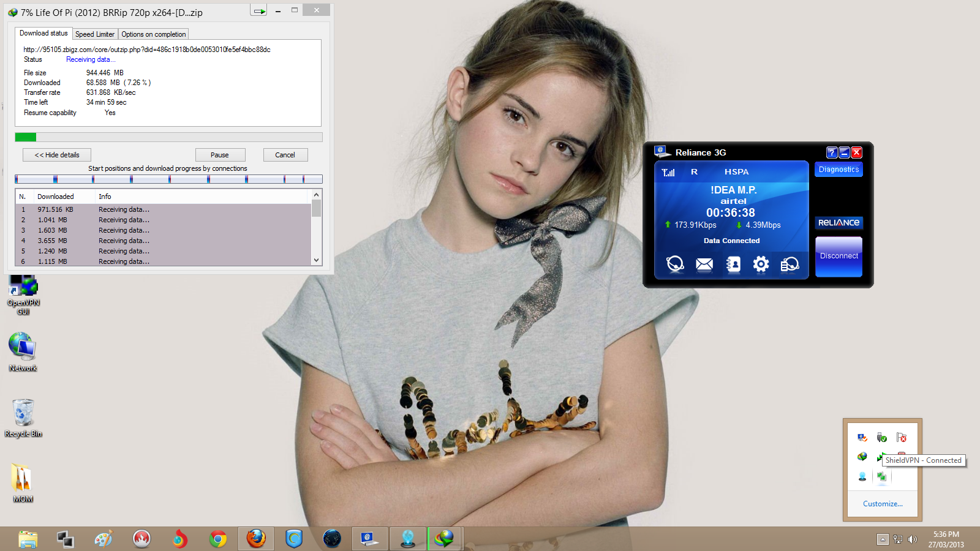The image size is (980, 551).
Task: Open the Recycle Bin desktop icon
Action: (x=23, y=418)
